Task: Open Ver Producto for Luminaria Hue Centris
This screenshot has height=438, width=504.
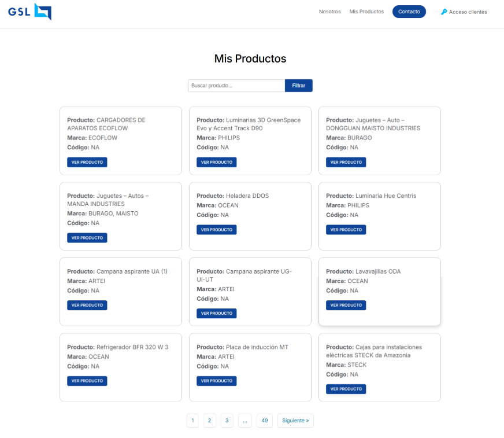Action: click(x=346, y=230)
